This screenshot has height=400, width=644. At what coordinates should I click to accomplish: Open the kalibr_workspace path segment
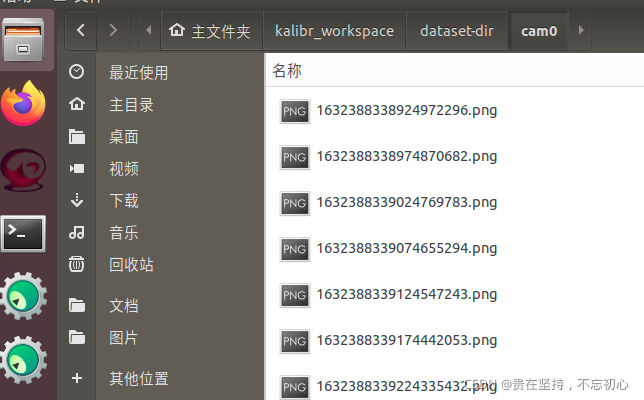pos(334,31)
